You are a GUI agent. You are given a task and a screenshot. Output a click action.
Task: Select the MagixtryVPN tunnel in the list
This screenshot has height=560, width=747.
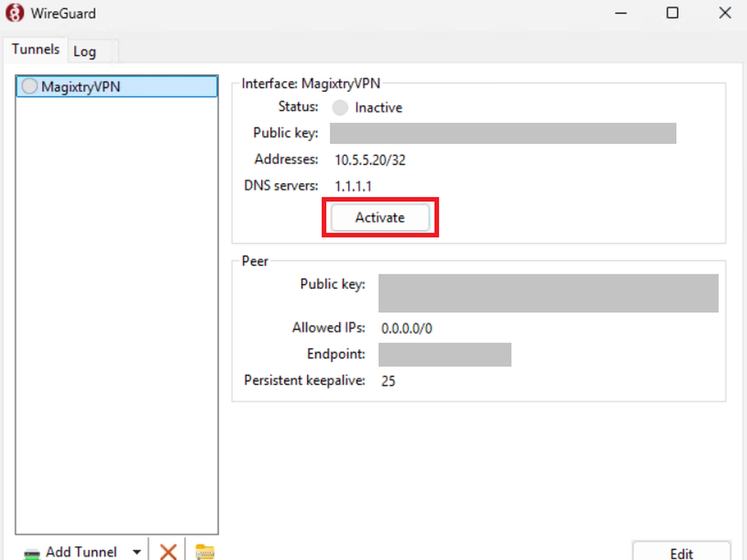(117, 86)
